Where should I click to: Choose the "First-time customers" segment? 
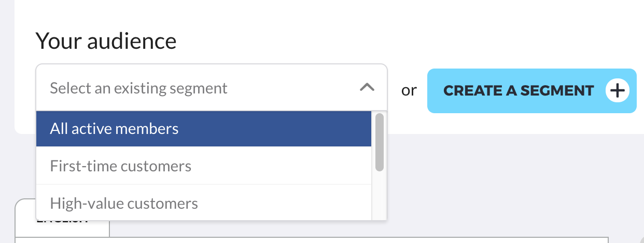120,166
